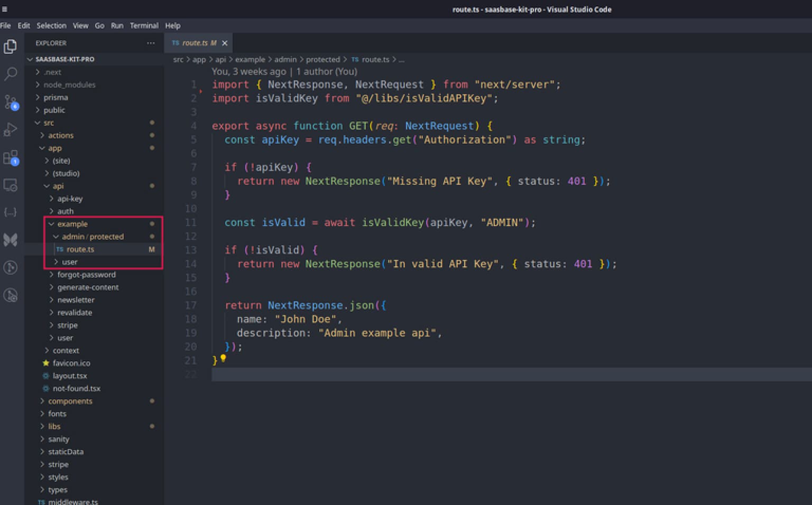
Task: Collapse the example folder
Action: pos(72,224)
